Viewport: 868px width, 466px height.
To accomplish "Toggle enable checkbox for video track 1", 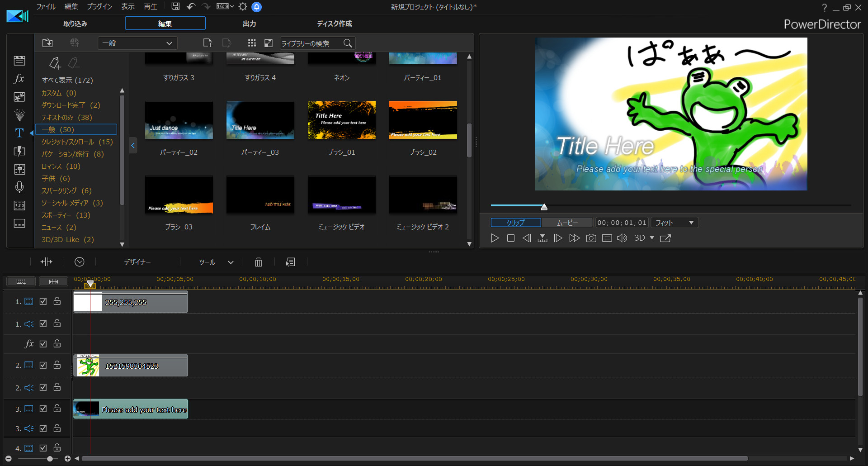I will (x=43, y=301).
